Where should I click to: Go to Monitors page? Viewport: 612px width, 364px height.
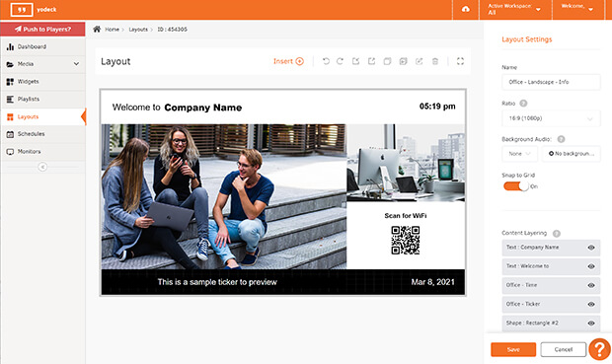click(42, 151)
